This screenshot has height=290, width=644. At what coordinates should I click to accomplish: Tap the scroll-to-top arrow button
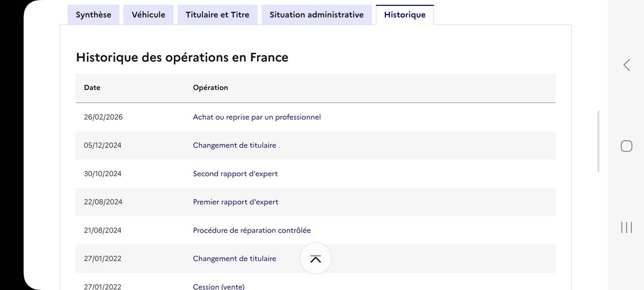tap(316, 259)
